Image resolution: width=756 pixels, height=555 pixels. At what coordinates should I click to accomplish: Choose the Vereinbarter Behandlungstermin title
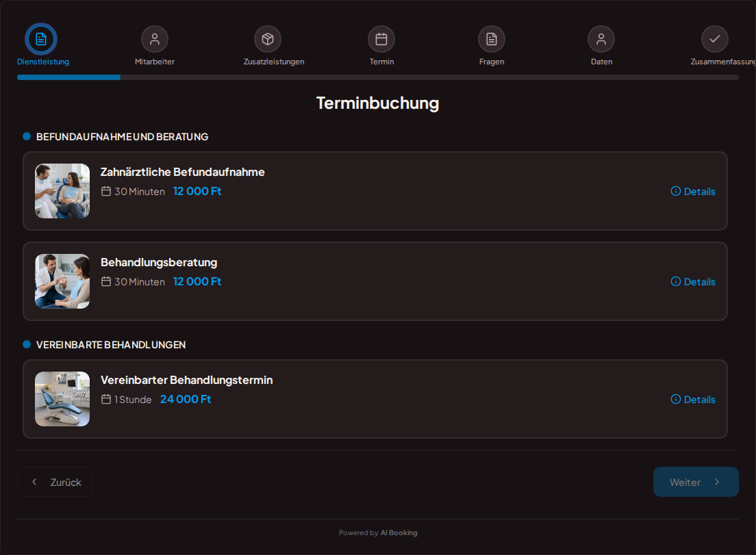[x=186, y=380]
